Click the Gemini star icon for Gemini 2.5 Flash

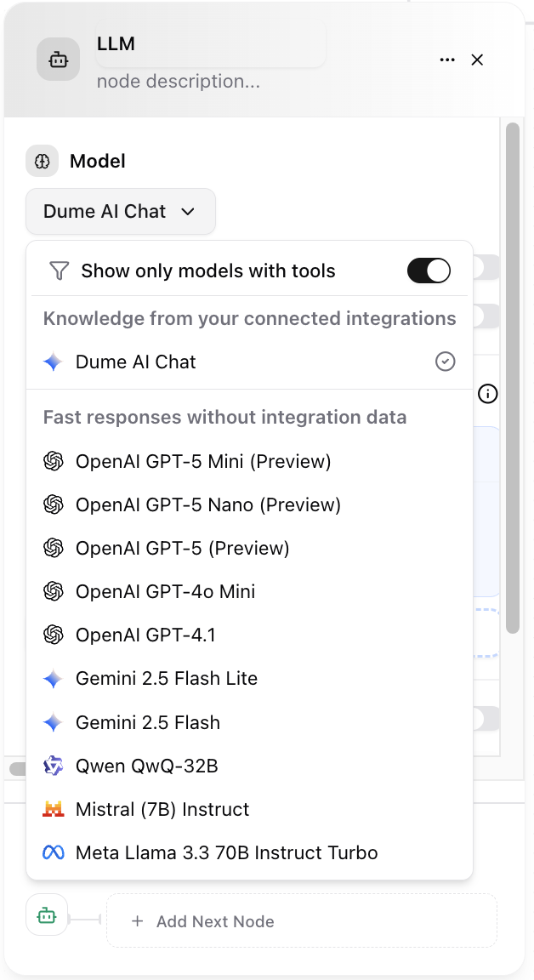[x=54, y=722]
